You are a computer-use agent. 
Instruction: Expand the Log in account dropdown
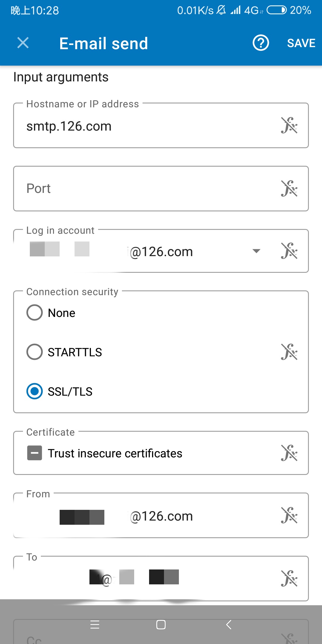256,251
